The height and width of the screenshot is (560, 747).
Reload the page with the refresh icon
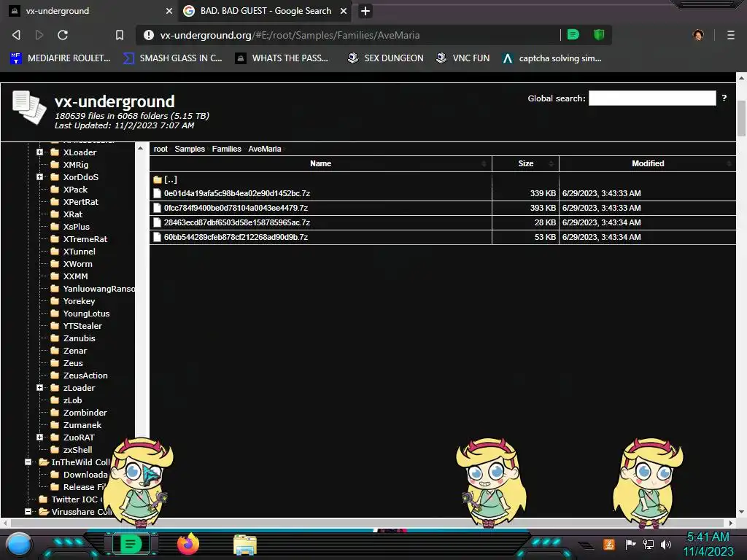pos(63,35)
